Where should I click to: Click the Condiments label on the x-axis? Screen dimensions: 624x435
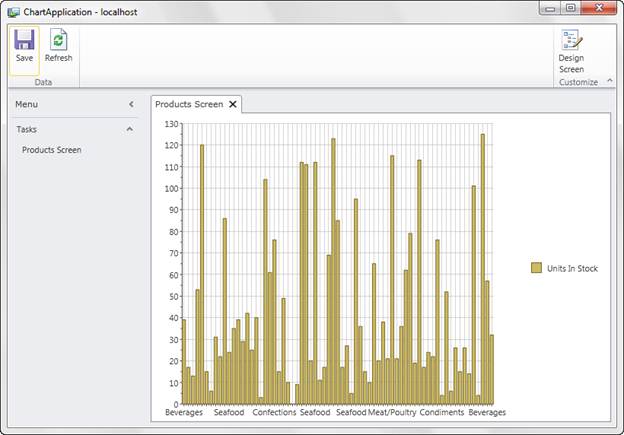[441, 412]
